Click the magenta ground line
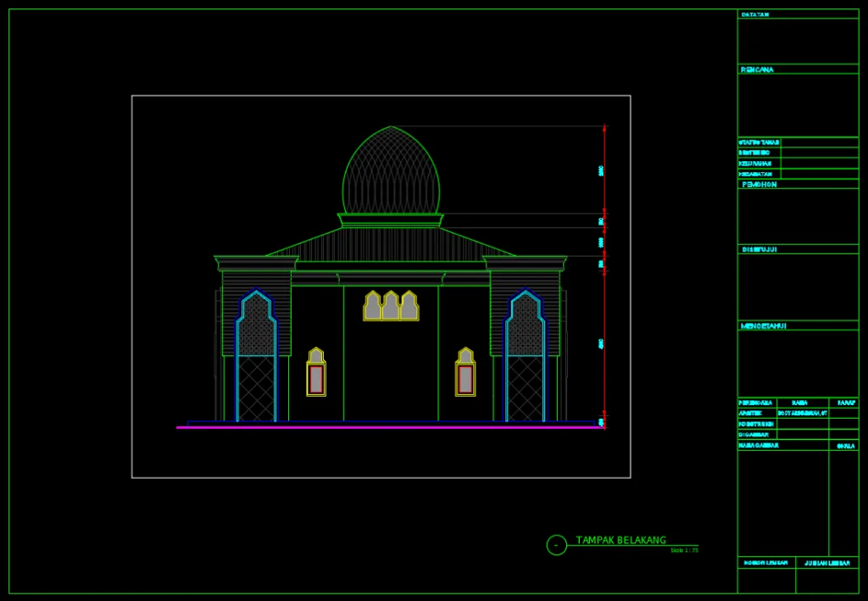Screen dimensions: 868x601 tap(391, 427)
